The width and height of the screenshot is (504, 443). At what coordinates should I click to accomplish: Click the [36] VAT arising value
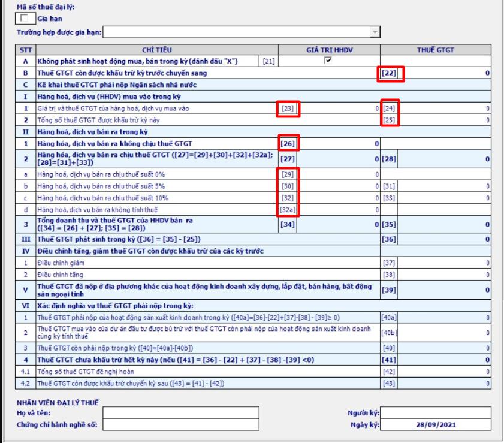click(445, 240)
